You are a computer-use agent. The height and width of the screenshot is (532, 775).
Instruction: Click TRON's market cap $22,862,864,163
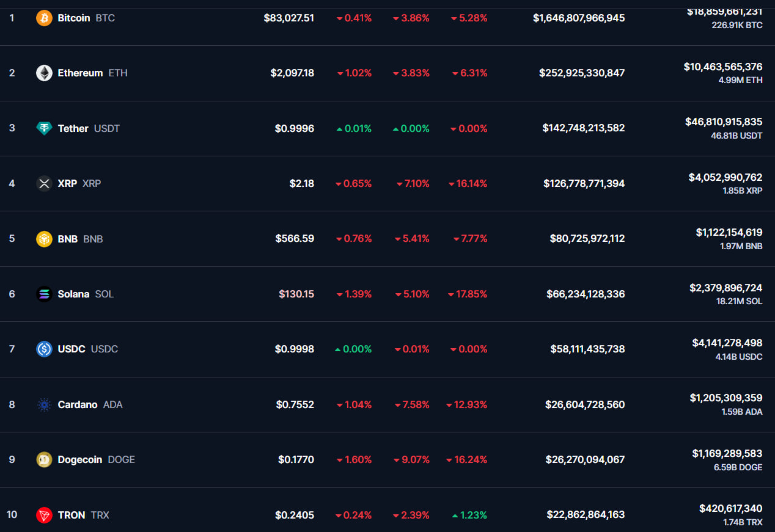click(x=586, y=515)
